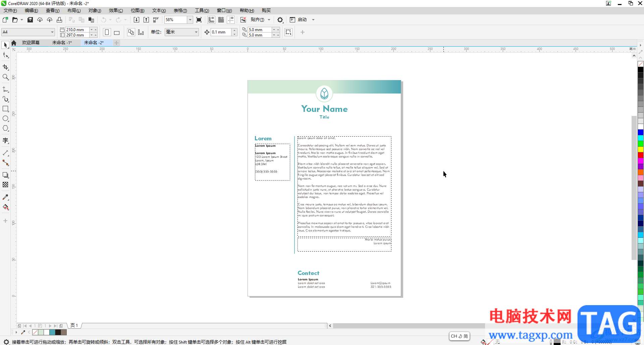Add a new document tab

click(116, 43)
